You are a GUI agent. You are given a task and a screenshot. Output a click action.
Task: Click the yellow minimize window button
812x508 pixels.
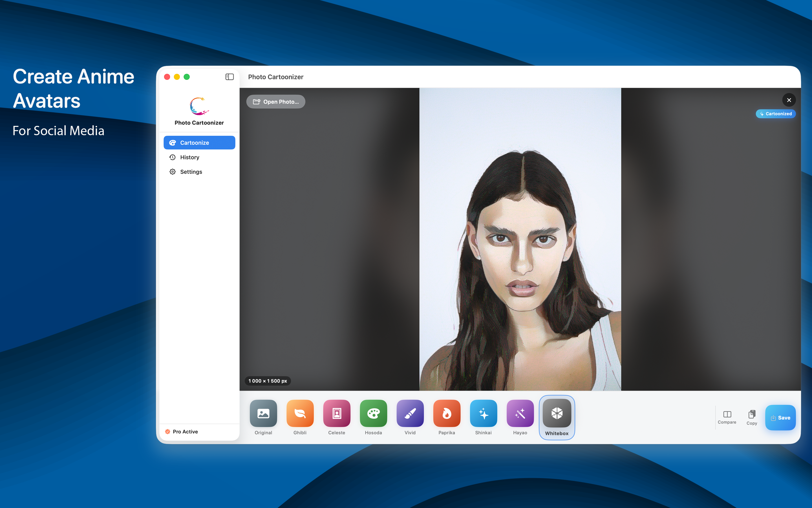click(x=177, y=77)
